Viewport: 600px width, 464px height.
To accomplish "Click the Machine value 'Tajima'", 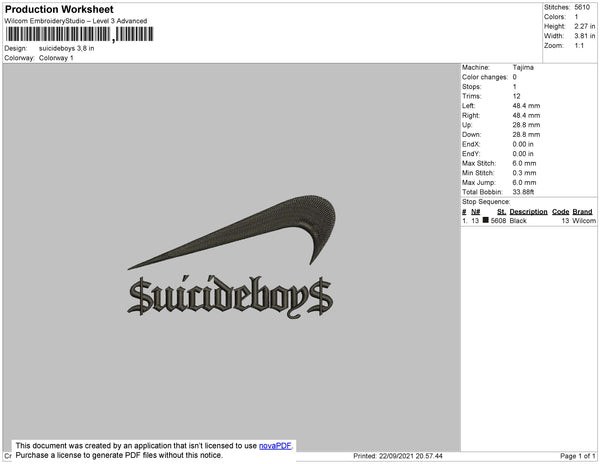I will (523, 67).
